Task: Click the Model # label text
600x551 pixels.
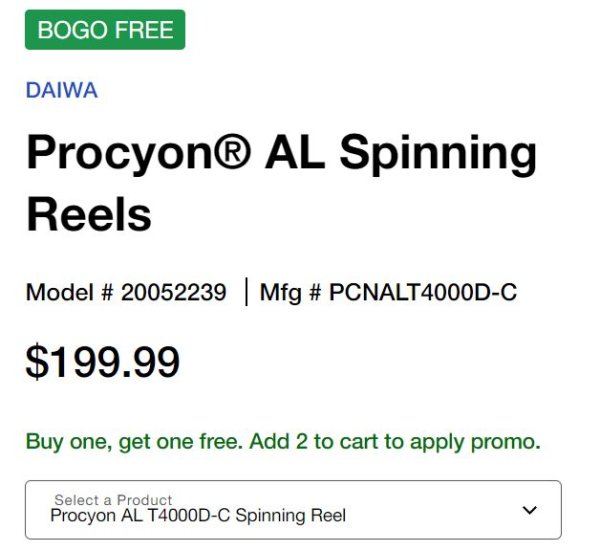Action: point(70,292)
